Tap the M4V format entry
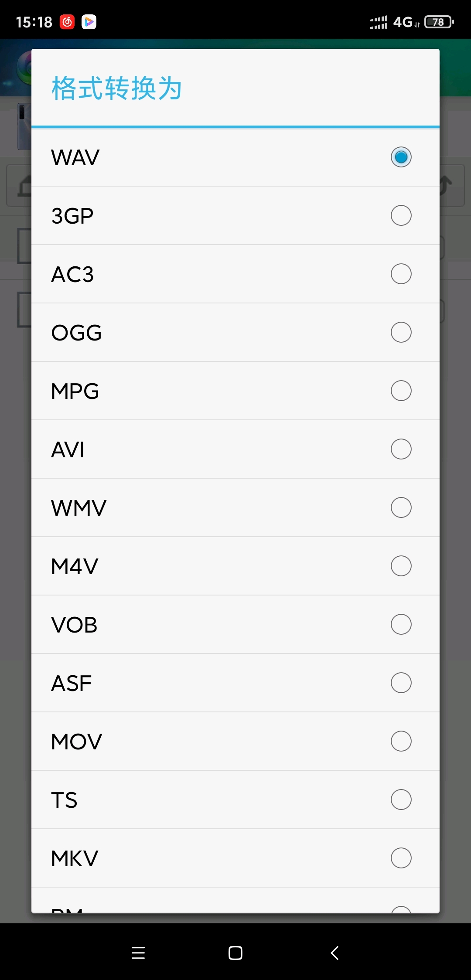Viewport: 471px width, 980px height. (x=235, y=566)
